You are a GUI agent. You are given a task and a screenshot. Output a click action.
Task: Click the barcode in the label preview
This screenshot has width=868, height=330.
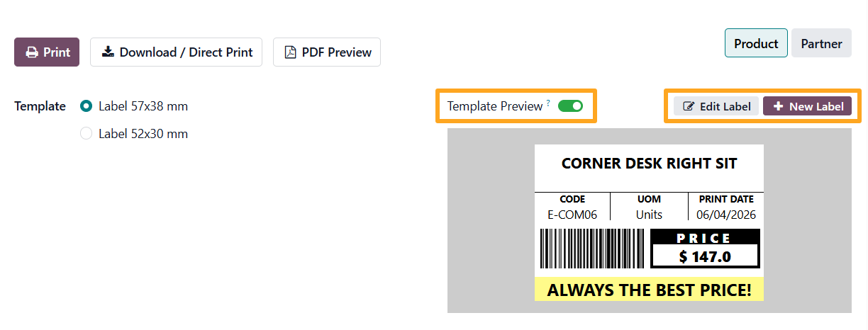pyautogui.click(x=592, y=248)
